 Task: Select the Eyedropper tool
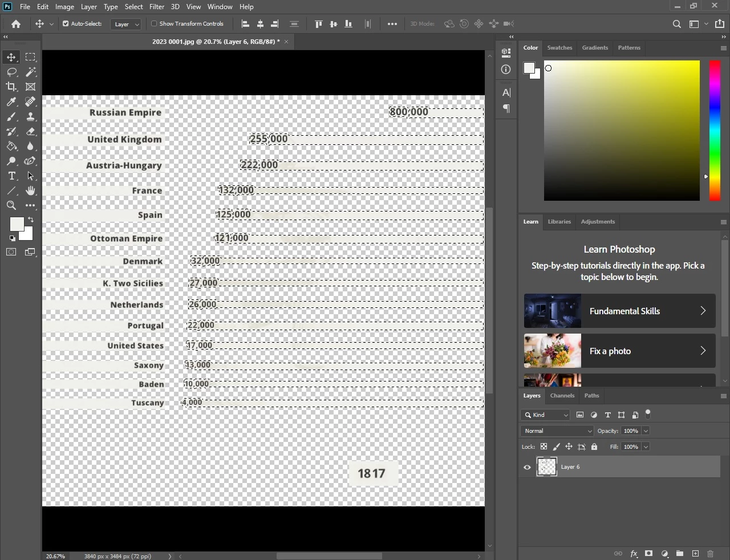coord(11,102)
